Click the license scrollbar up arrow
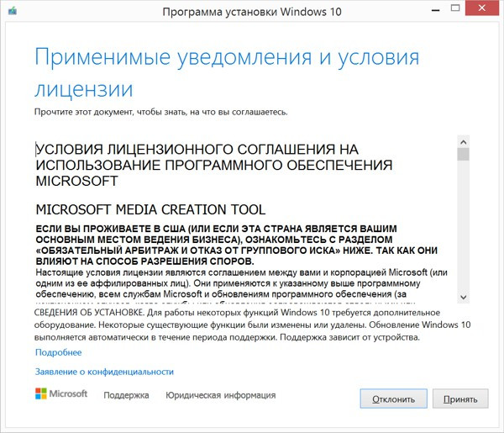Image resolution: width=504 pixels, height=433 pixels. pyautogui.click(x=463, y=142)
